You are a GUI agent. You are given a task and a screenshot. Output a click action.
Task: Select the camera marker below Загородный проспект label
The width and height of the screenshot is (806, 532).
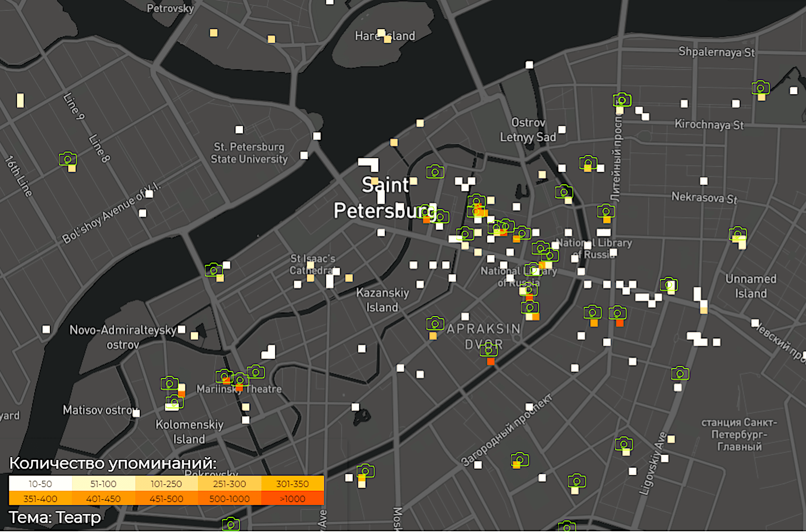(x=520, y=459)
